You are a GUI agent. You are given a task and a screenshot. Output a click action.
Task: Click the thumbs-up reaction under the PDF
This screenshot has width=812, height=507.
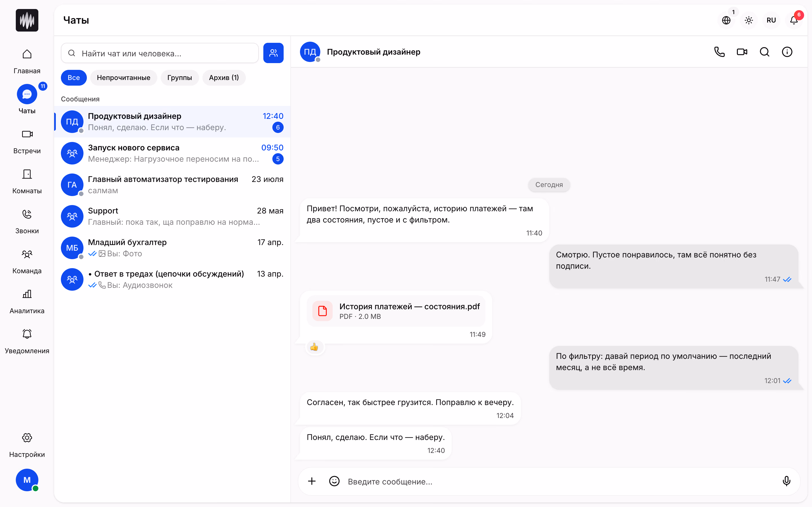click(x=314, y=347)
